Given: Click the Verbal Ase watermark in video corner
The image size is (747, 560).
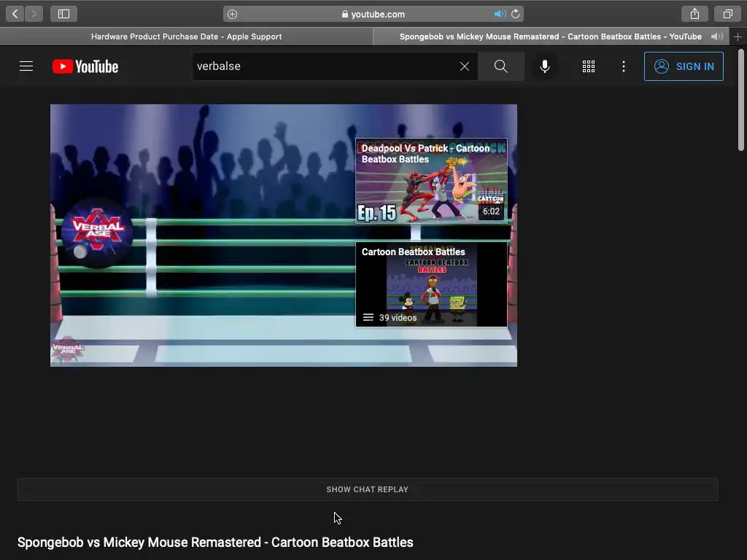Looking at the screenshot, I should (x=68, y=349).
